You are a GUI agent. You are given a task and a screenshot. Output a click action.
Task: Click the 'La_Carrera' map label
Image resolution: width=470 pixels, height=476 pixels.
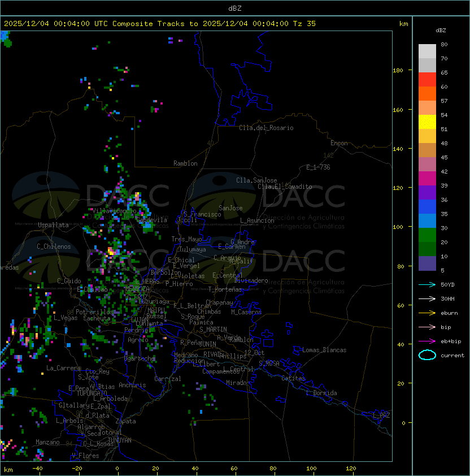(63, 368)
